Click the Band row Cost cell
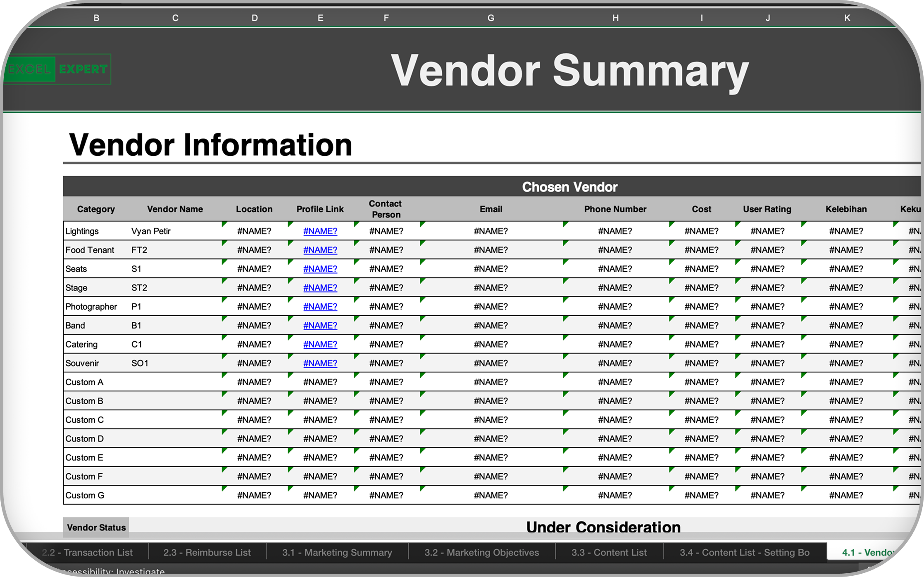This screenshot has width=924, height=577. (x=701, y=326)
